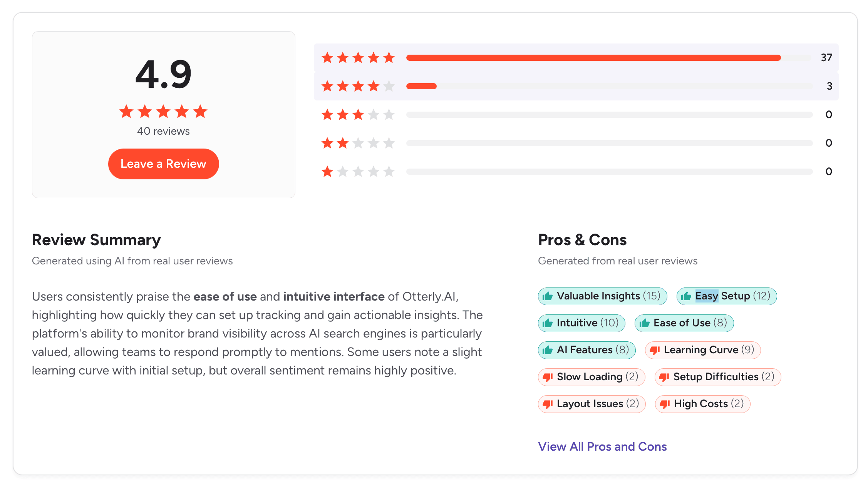The height and width of the screenshot is (488, 868).
Task: Open View All Pros and Cons
Action: coord(602,446)
